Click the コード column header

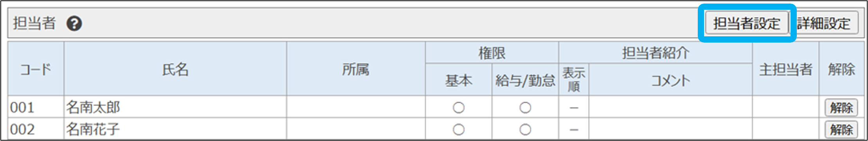coord(36,69)
